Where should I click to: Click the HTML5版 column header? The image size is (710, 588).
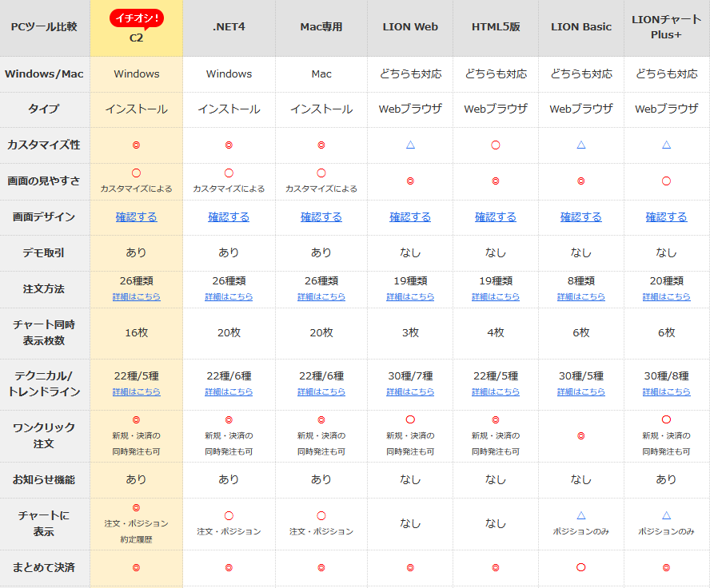496,26
